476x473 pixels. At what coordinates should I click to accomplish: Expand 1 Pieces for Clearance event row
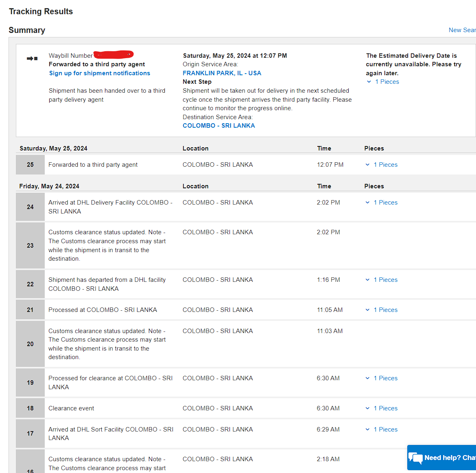382,408
